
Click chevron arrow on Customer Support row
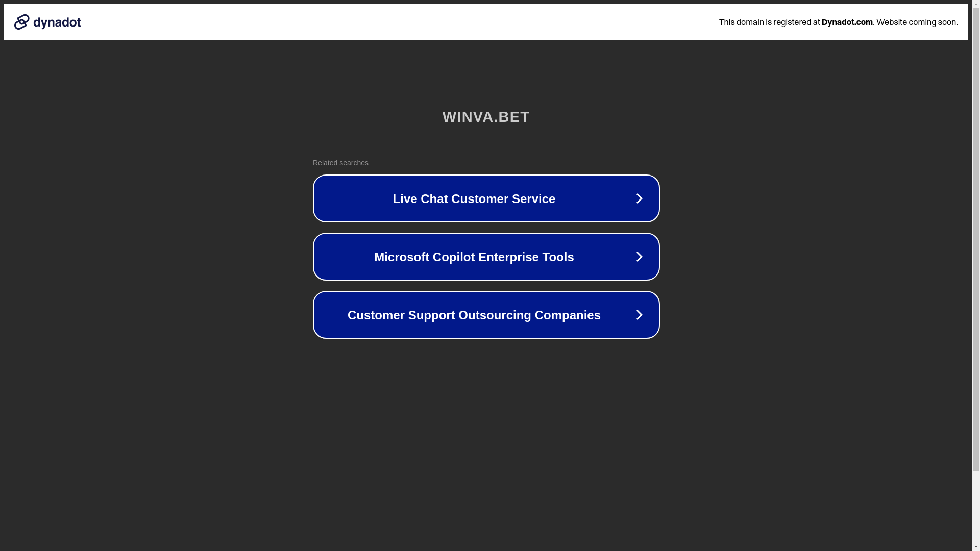point(639,315)
